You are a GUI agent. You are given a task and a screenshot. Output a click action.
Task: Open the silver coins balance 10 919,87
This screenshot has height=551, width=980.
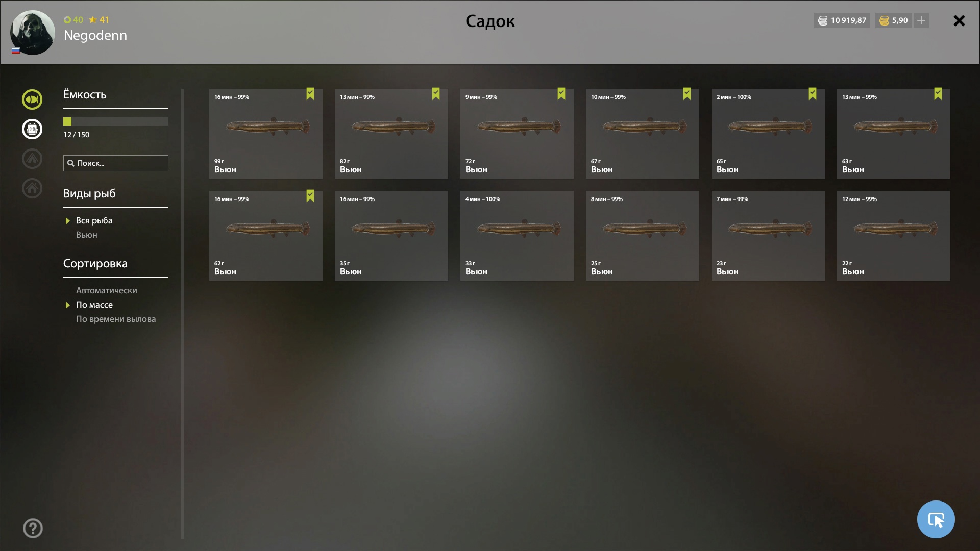click(x=842, y=20)
